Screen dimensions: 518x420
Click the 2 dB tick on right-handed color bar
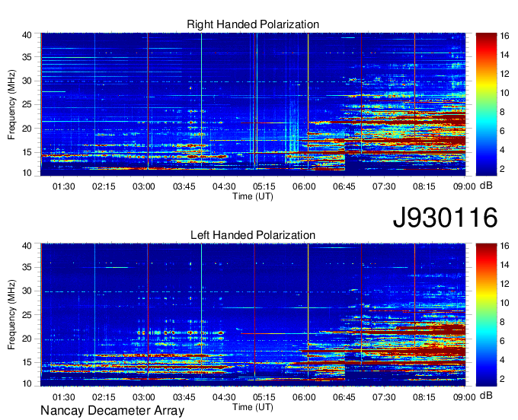pyautogui.click(x=503, y=169)
